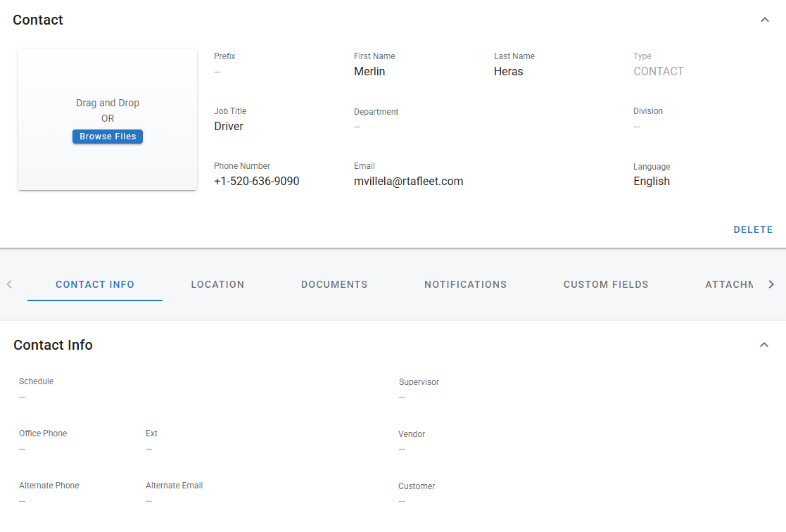Switch to the LOCATION tab
786x532 pixels.
pyautogui.click(x=217, y=284)
